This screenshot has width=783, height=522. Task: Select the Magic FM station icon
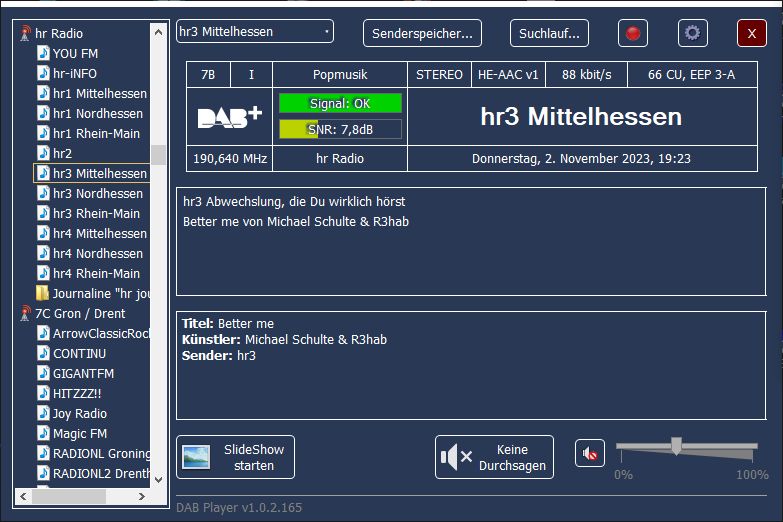(43, 433)
